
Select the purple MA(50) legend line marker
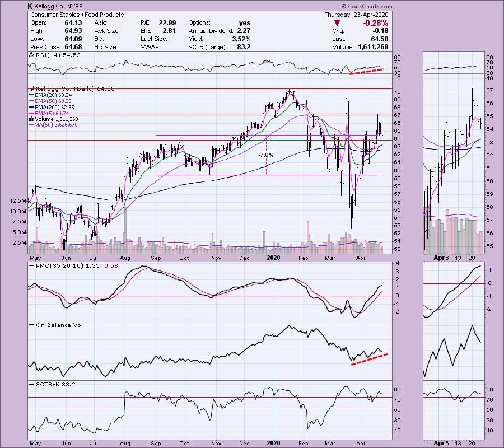(x=32, y=125)
